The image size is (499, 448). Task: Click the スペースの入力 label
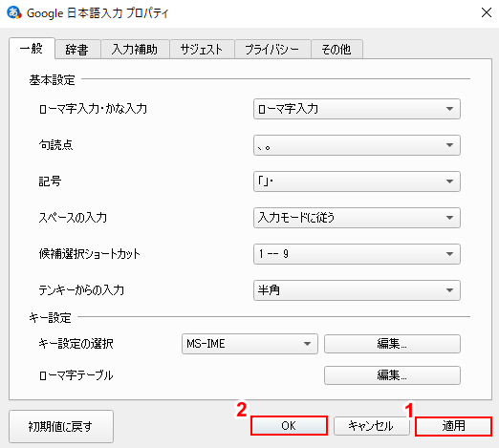coord(73,218)
